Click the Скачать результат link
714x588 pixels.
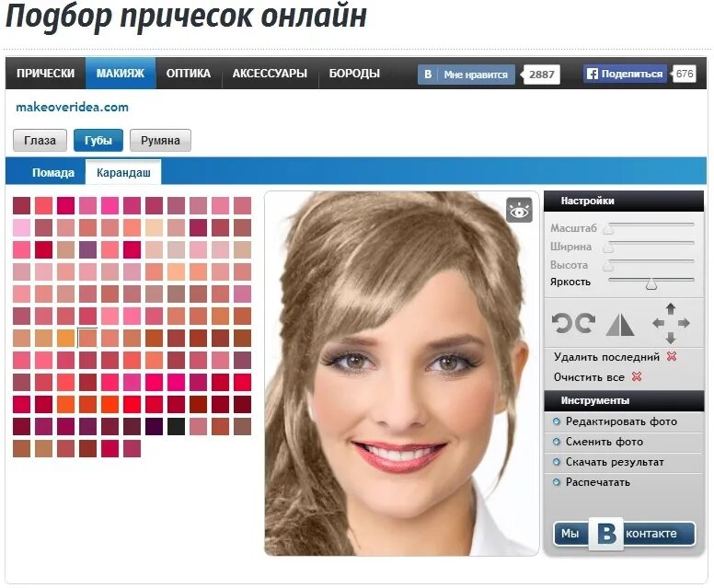[x=615, y=462]
